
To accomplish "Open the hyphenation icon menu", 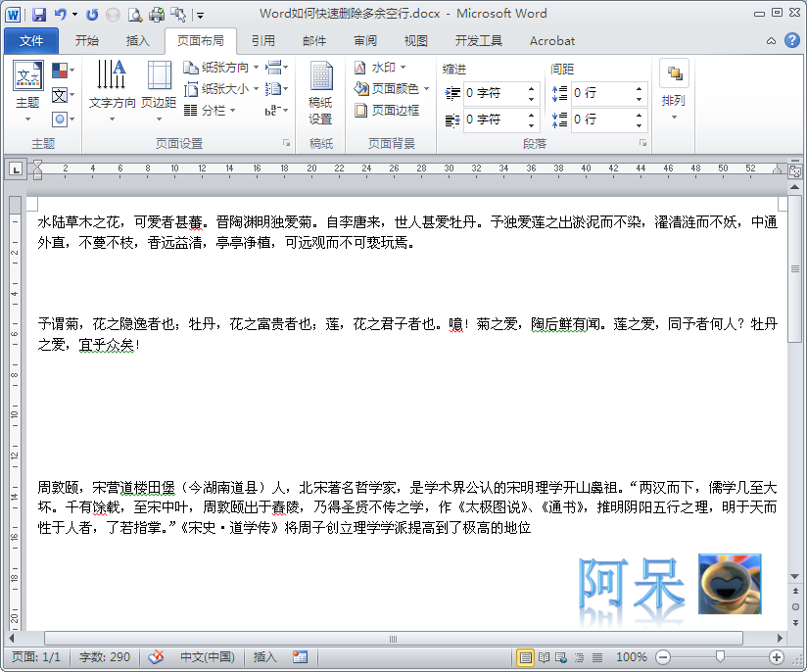I will tap(276, 110).
